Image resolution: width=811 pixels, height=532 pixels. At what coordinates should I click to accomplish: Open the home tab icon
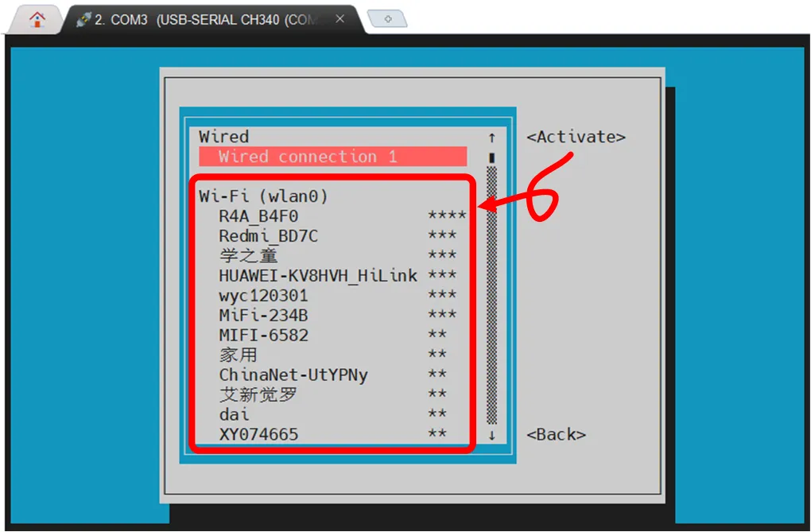(37, 20)
